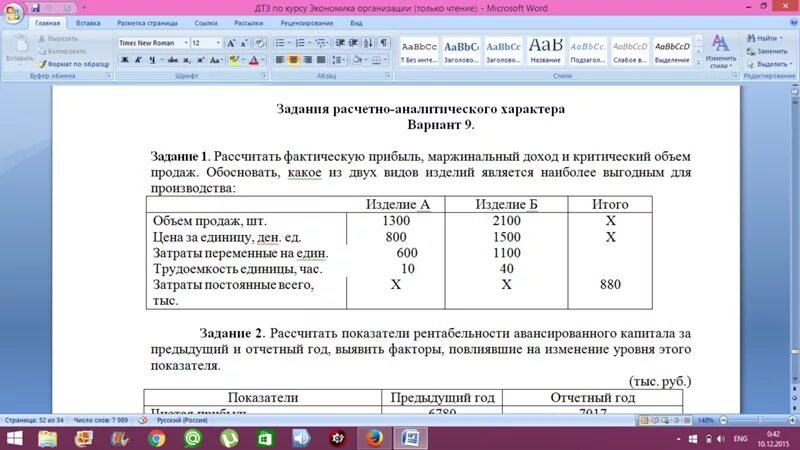Click the Sort icon in paragraph group
Image resolution: width=800 pixels, height=450 pixels.
click(x=368, y=43)
